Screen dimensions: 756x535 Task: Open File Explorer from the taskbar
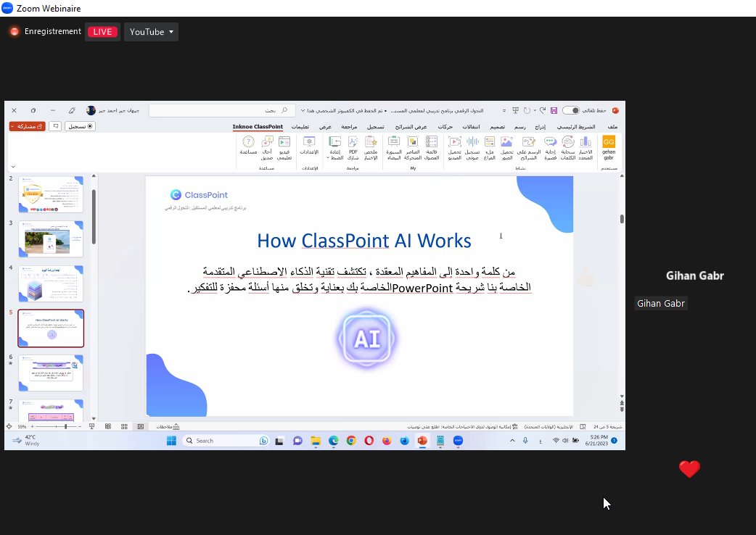[x=316, y=441]
